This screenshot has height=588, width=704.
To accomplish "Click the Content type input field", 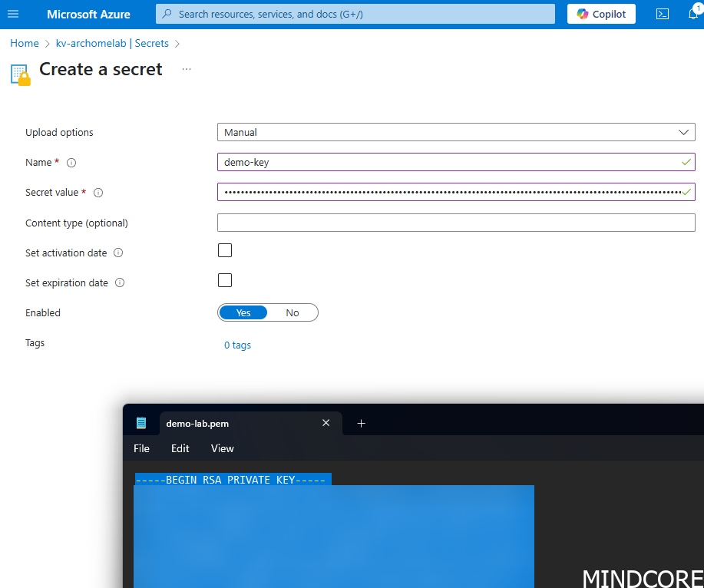I will coord(456,223).
